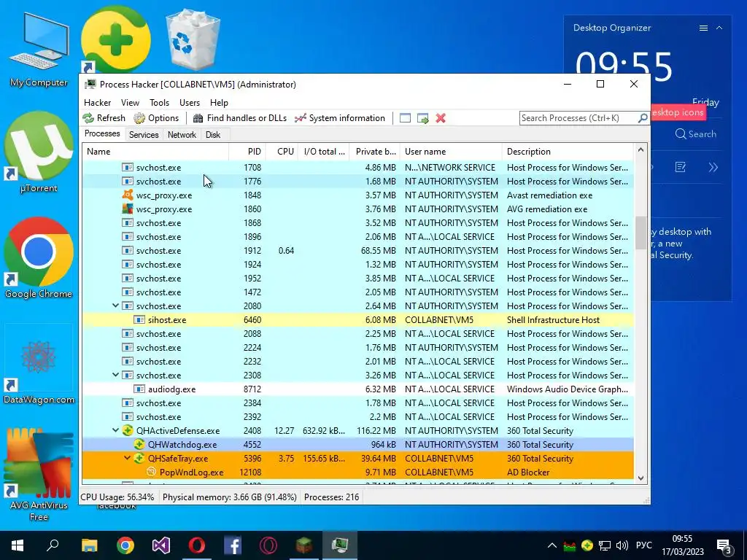Expand Desktop Organizer double-chevron arrow
The height and width of the screenshot is (560, 747).
(713, 167)
